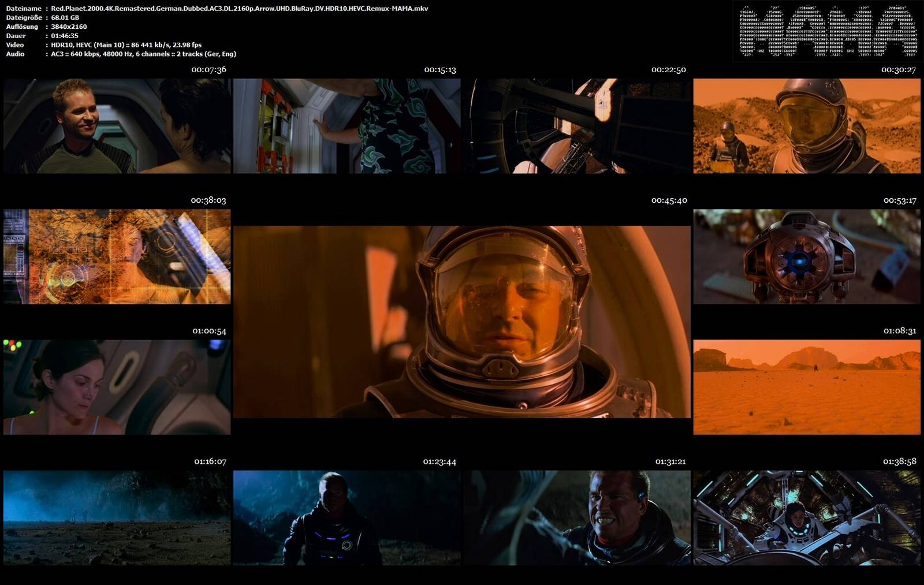
Task: Click the timestamp 00:38:03
Action: pos(208,200)
